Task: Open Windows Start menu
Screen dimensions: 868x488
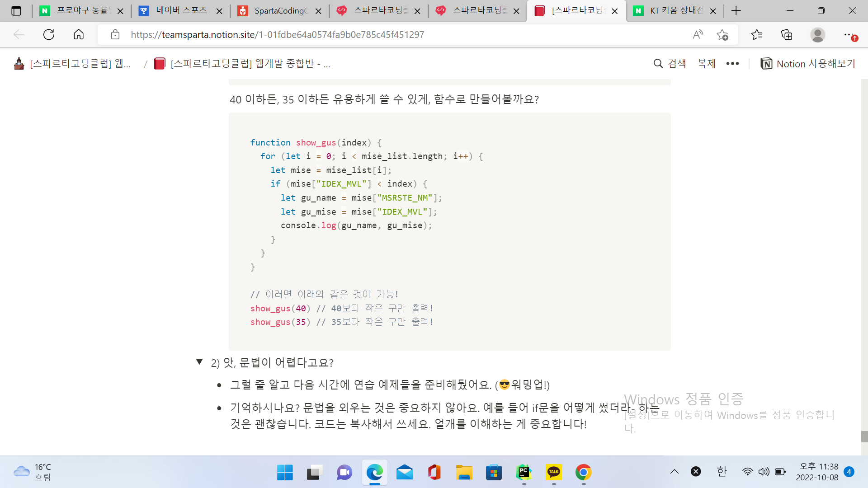Action: point(285,472)
